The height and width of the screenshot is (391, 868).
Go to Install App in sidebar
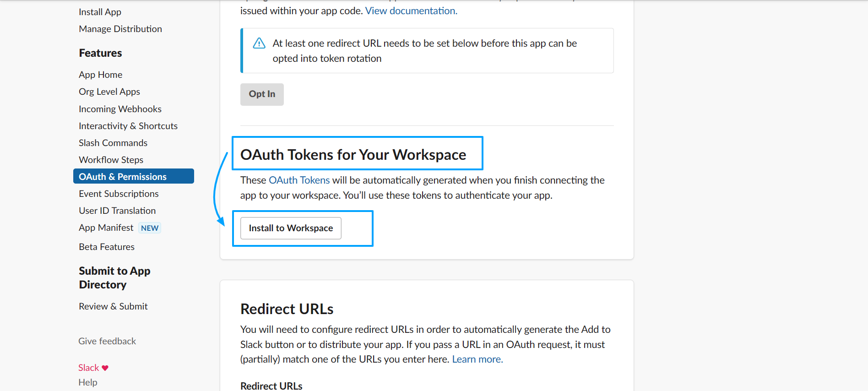click(100, 12)
